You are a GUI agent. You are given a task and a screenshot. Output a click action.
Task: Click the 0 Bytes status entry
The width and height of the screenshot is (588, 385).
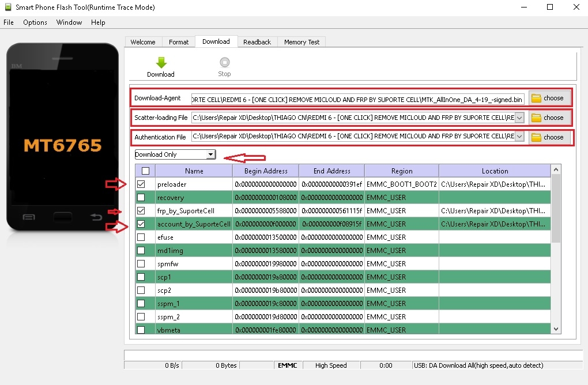point(226,365)
